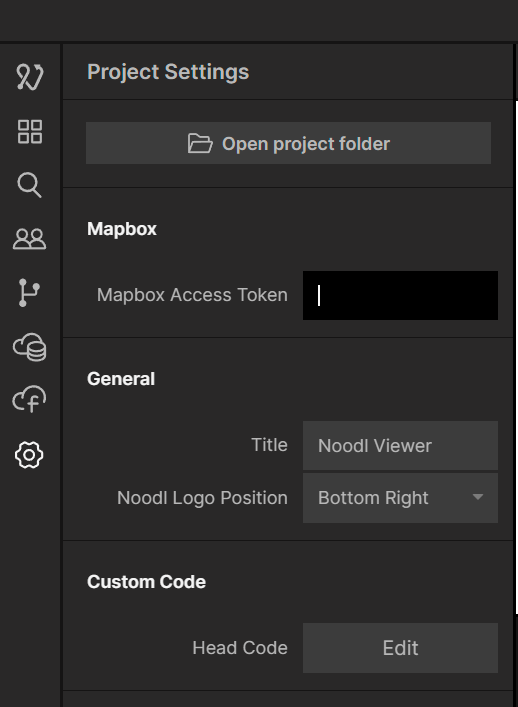Click the arrow on Noodl Logo Position dropdown
The width and height of the screenshot is (518, 707).
pyautogui.click(x=478, y=497)
